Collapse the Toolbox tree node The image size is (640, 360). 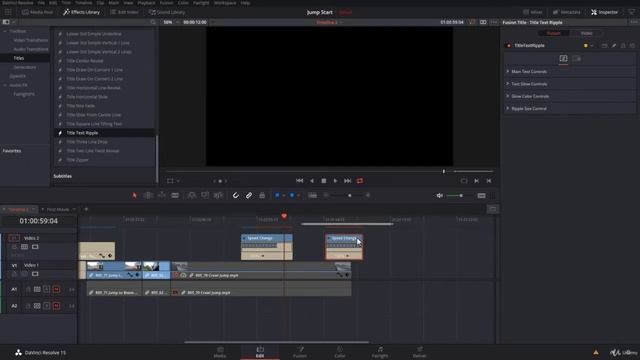coord(5,31)
